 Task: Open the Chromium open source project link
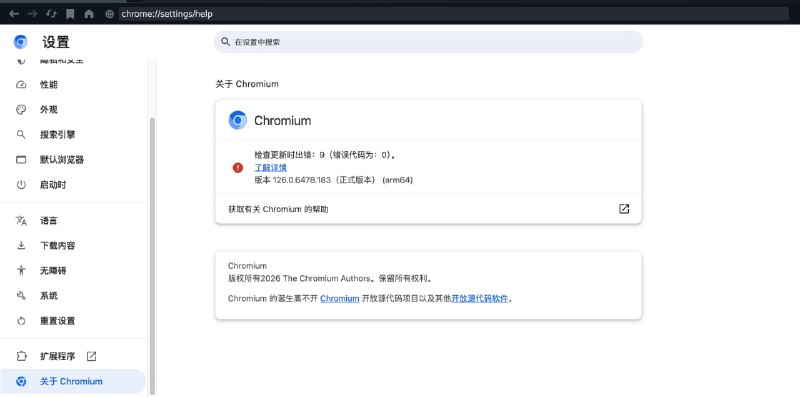click(340, 299)
